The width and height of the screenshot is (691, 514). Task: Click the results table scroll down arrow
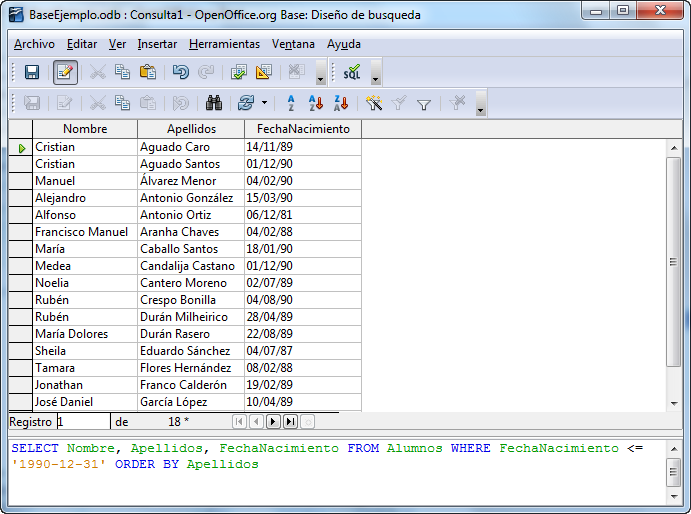(673, 403)
